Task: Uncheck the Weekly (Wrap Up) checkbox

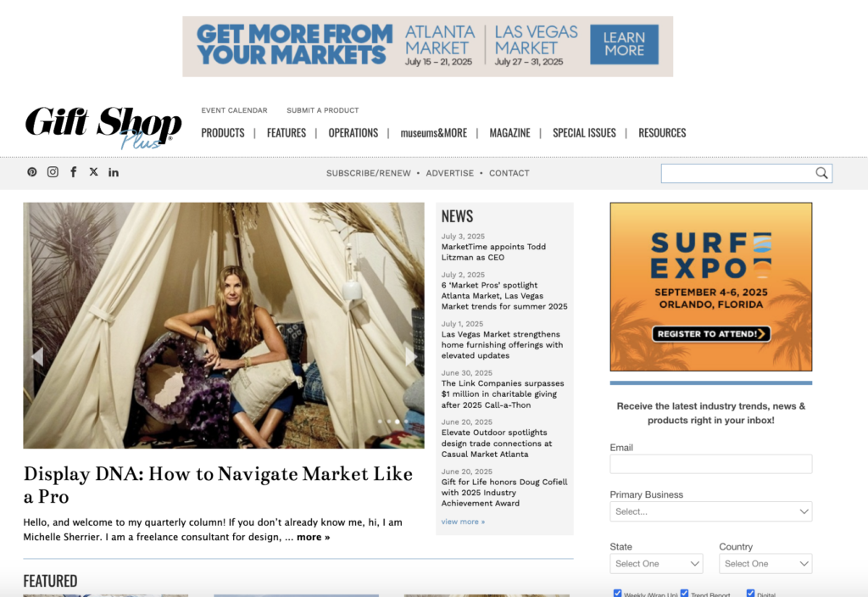Action: pyautogui.click(x=617, y=593)
